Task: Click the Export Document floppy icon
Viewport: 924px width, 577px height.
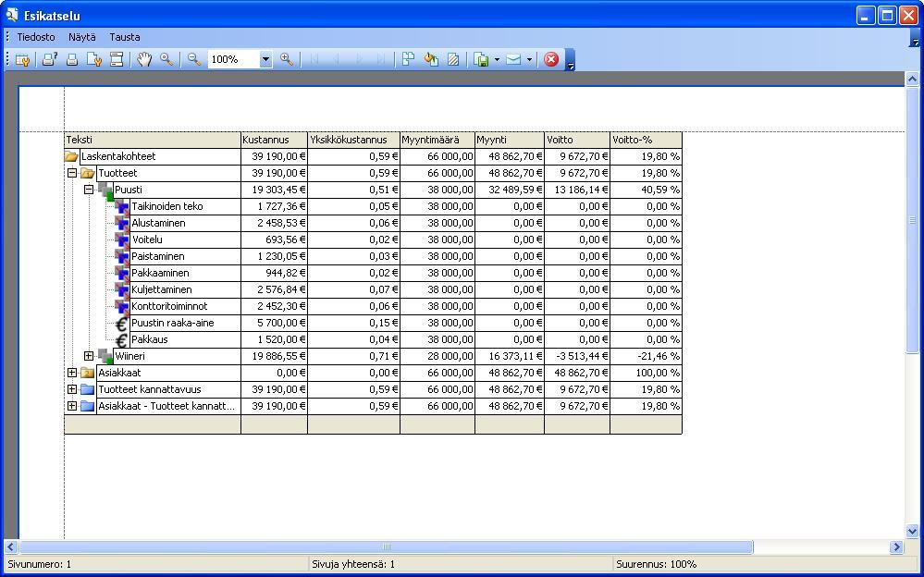Action: click(x=482, y=59)
